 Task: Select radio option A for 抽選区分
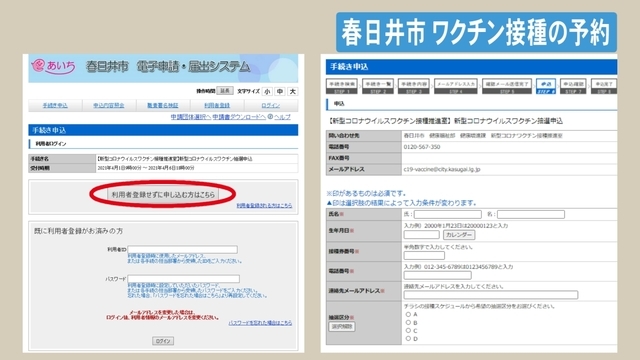(x=408, y=314)
